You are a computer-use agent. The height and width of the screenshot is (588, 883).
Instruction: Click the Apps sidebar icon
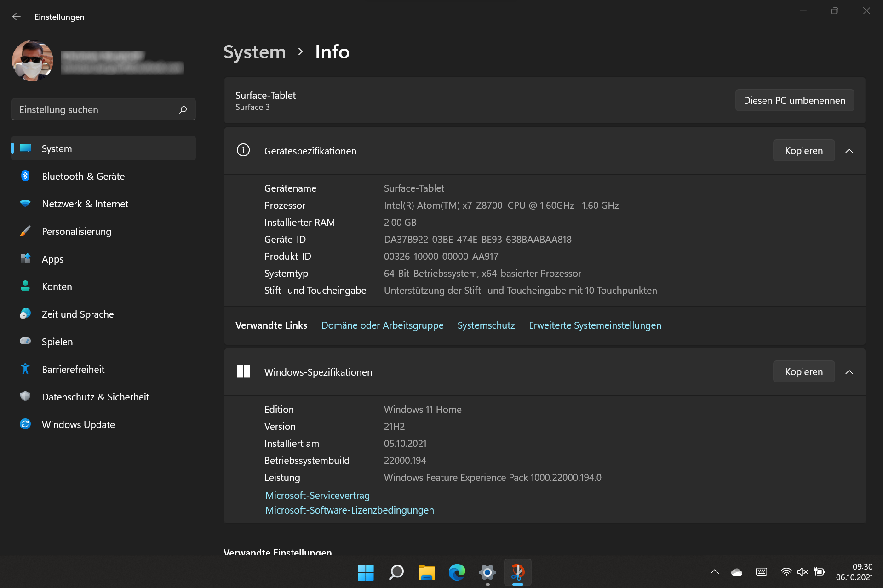click(25, 259)
